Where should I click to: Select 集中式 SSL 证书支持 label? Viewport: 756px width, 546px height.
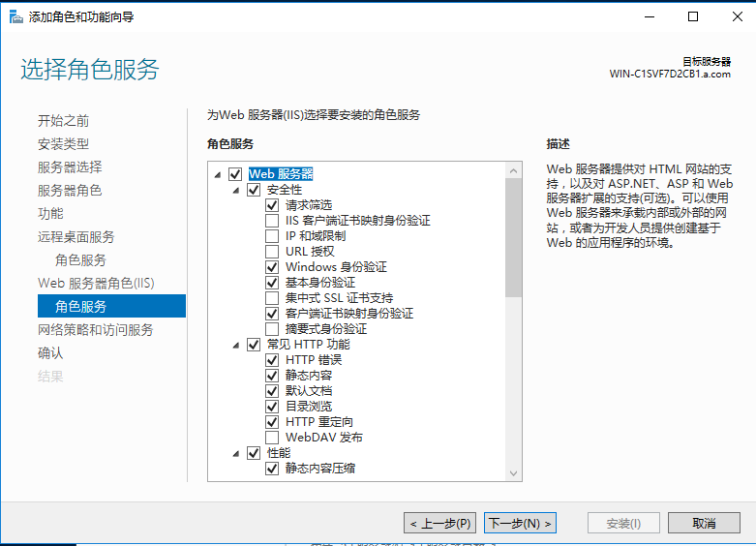pyautogui.click(x=339, y=297)
